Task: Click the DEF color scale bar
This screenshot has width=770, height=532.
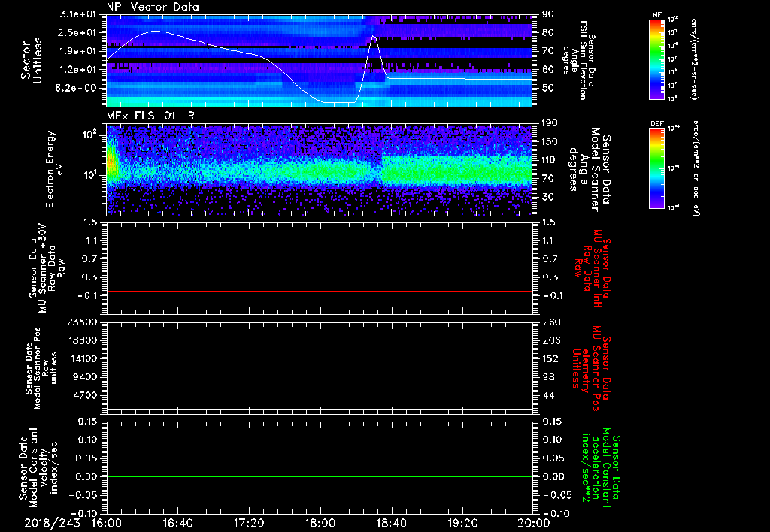Action: (657, 168)
